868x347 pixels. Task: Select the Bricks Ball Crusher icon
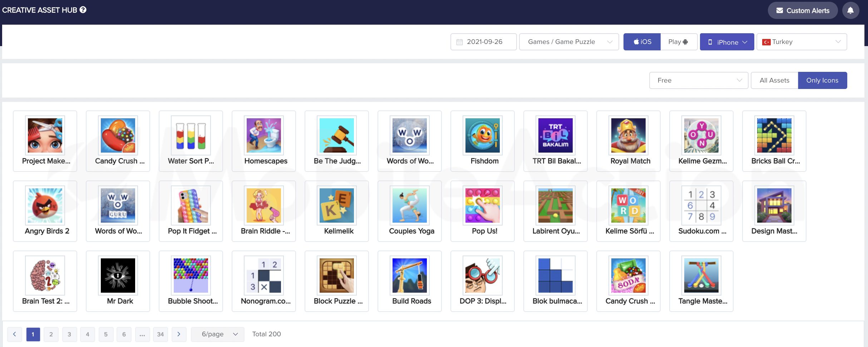774,135
